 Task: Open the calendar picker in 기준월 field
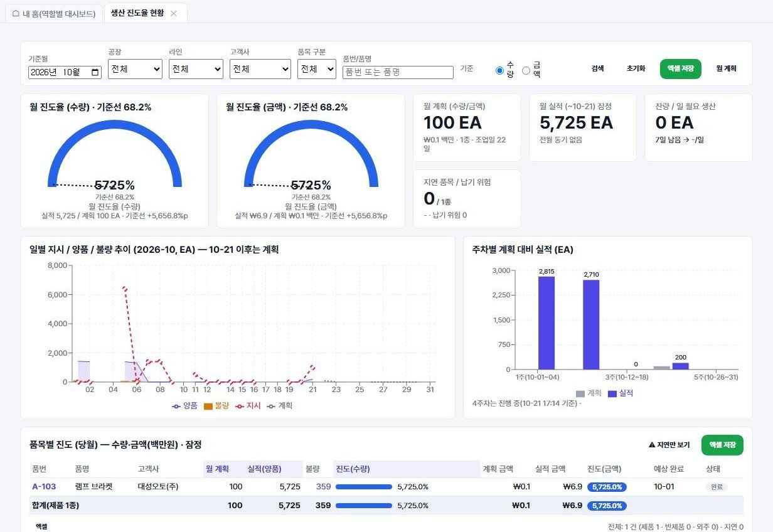pyautogui.click(x=95, y=72)
